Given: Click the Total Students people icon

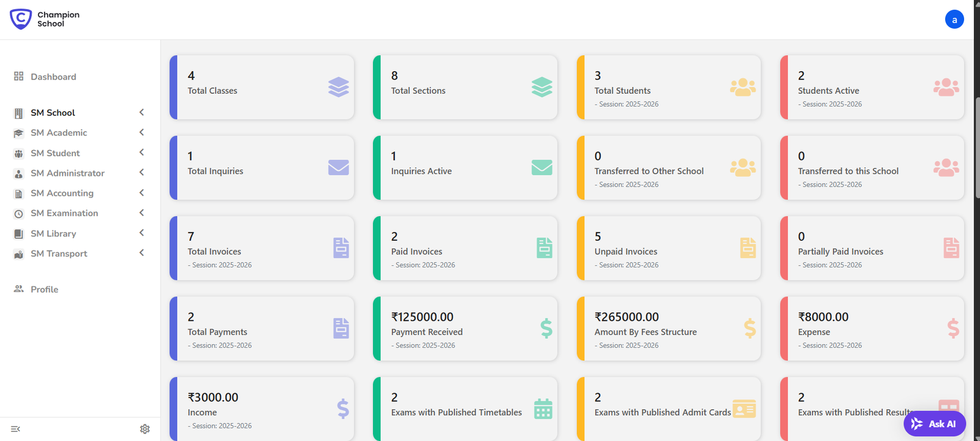Looking at the screenshot, I should [742, 88].
